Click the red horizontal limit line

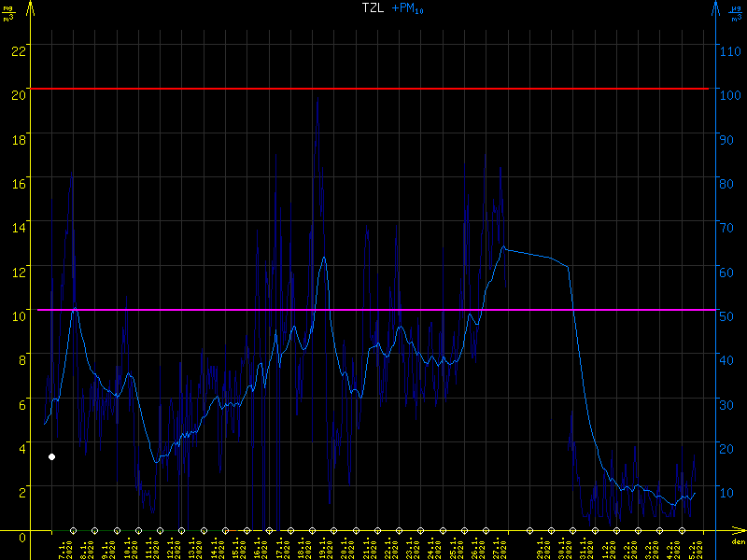tap(373, 89)
